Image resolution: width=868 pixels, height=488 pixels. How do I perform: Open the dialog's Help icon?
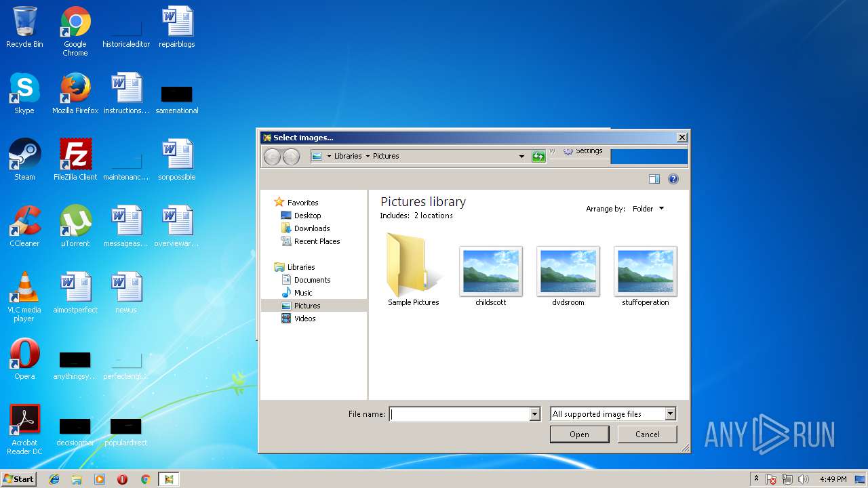click(x=673, y=179)
